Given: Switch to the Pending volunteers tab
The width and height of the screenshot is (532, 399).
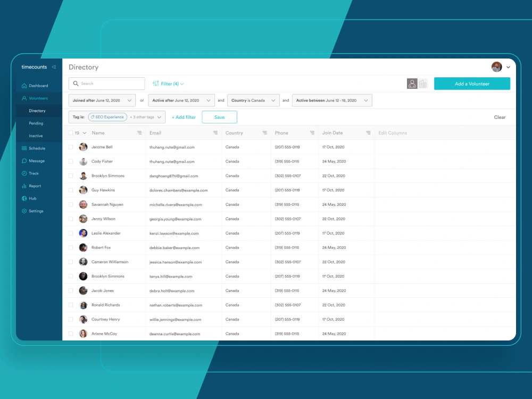Looking at the screenshot, I should coord(37,123).
